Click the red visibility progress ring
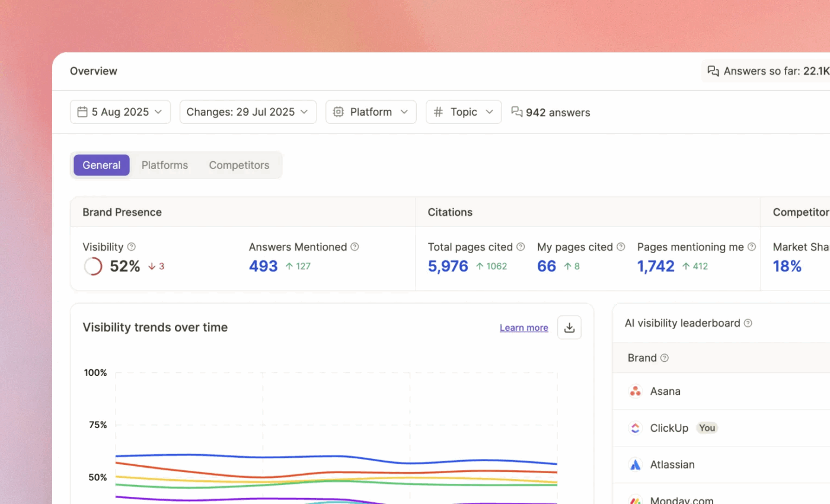 92,266
